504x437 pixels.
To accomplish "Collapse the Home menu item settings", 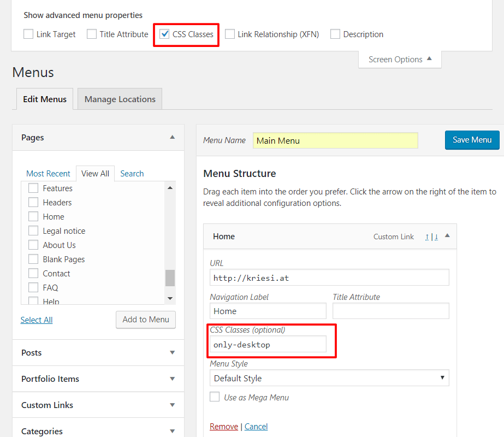I will 447,236.
